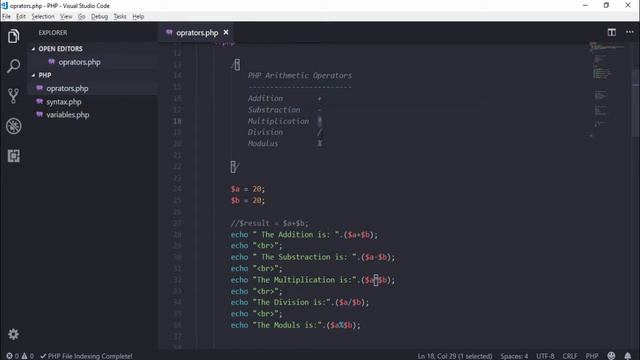The image size is (640, 360).
Task: Open the Extensions view in activity bar
Action: [x=13, y=156]
